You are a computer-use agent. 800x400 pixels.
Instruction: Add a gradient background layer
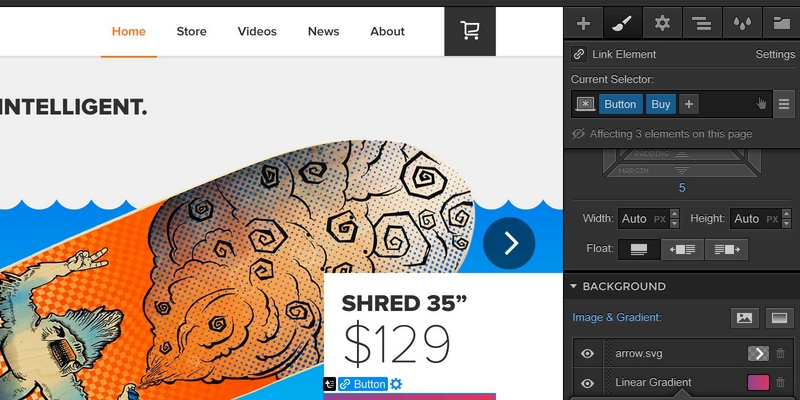click(779, 318)
